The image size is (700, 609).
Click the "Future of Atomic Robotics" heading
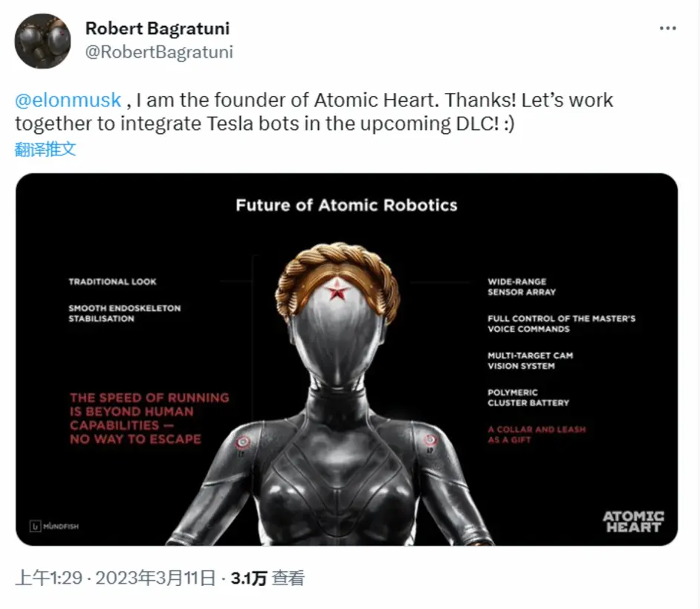346,204
